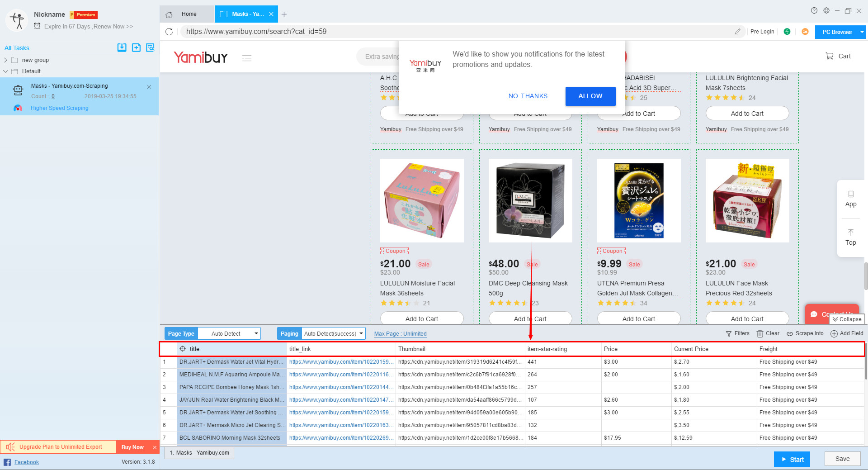The width and height of the screenshot is (868, 470).
Task: Click the Yamibuy hamburger menu icon
Action: 246,58
